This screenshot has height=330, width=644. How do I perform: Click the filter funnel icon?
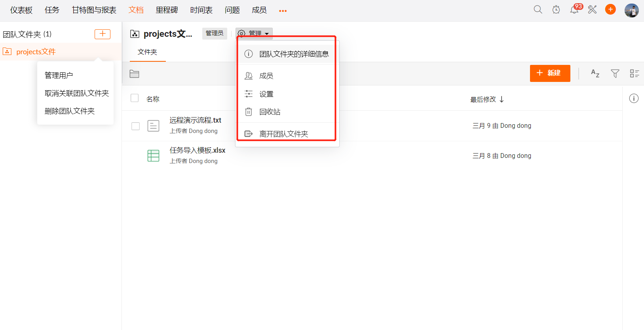(x=615, y=73)
